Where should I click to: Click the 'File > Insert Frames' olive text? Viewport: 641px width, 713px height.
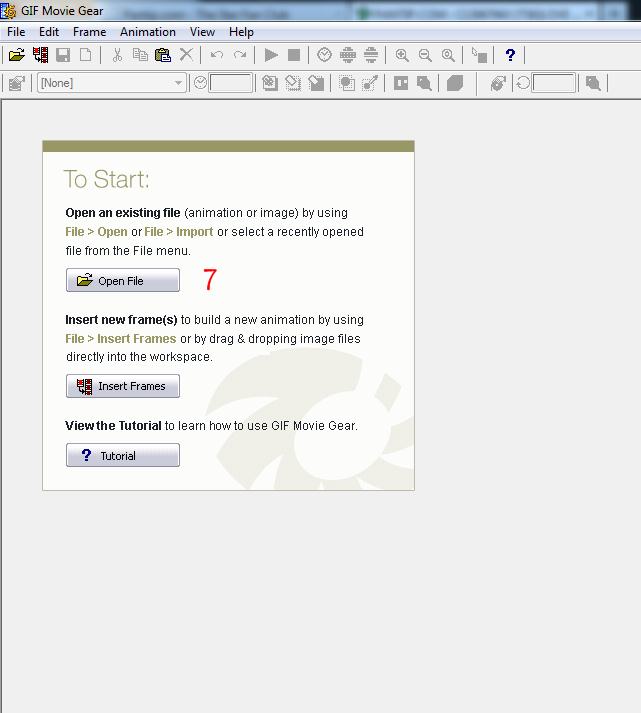[120, 339]
